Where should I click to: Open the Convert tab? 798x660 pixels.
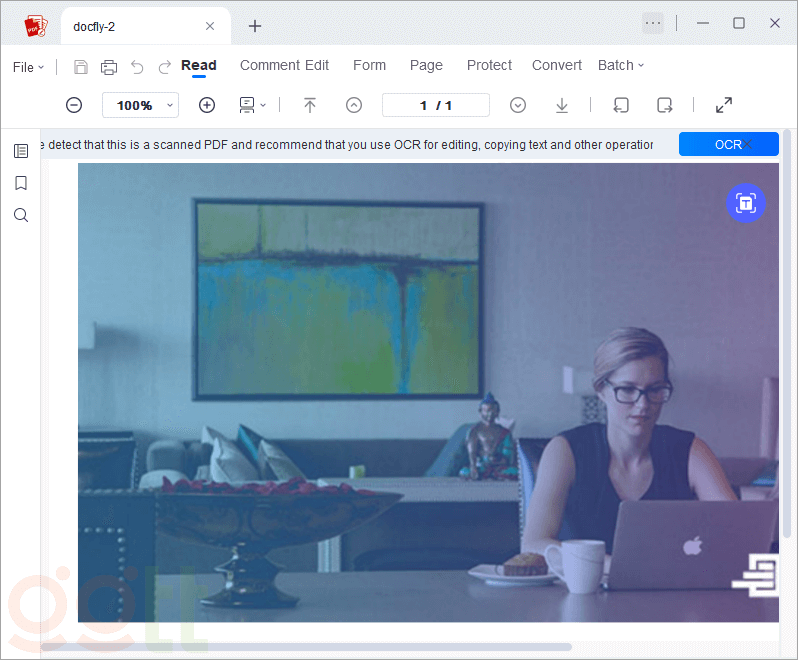click(557, 65)
